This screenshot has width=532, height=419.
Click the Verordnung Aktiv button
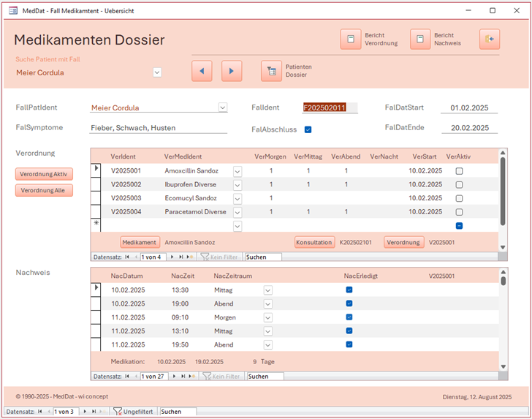[x=44, y=174]
